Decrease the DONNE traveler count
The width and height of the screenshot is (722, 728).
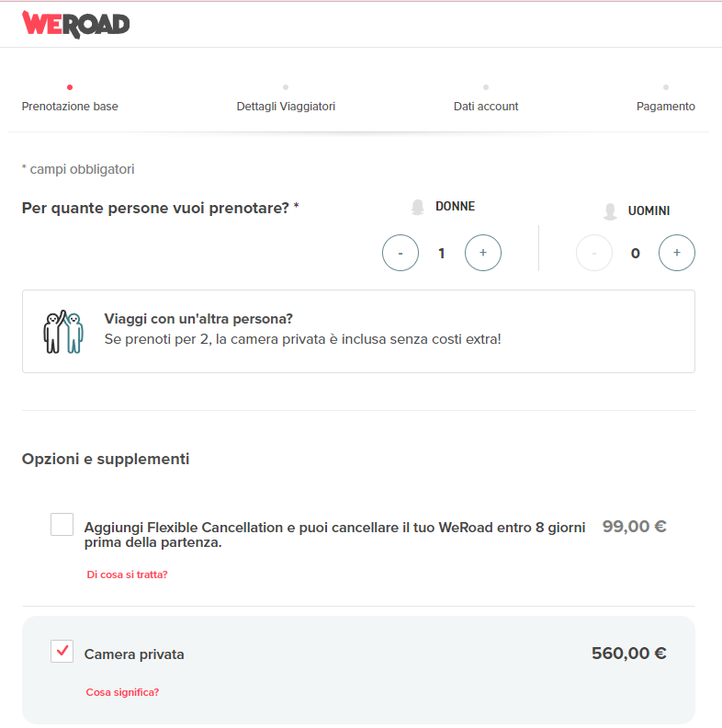click(400, 253)
